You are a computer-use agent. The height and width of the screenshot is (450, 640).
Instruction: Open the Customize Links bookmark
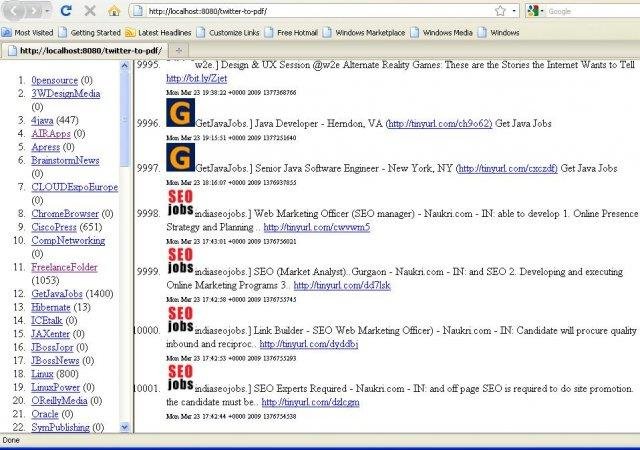pyautogui.click(x=228, y=33)
